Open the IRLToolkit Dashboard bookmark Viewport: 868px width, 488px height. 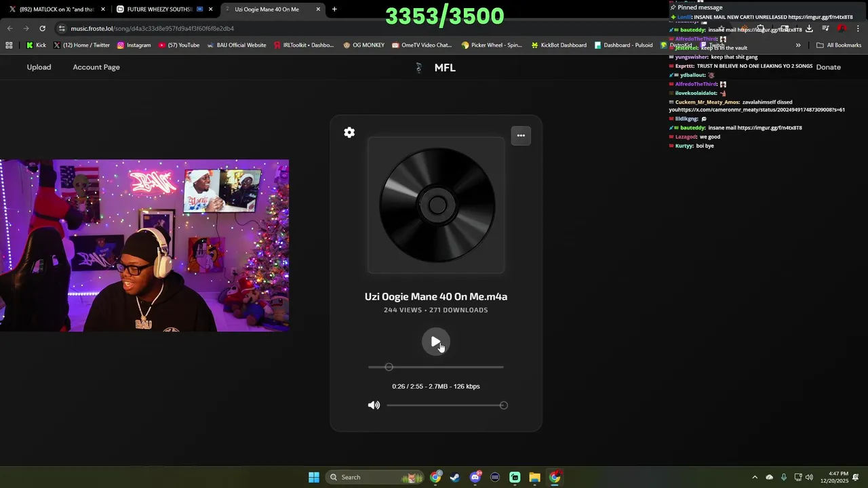[x=304, y=45]
